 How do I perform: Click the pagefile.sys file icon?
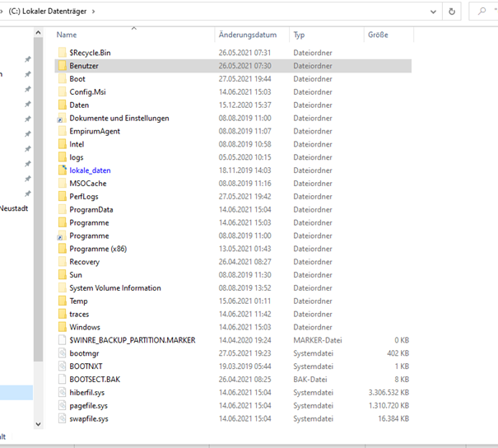(63, 405)
